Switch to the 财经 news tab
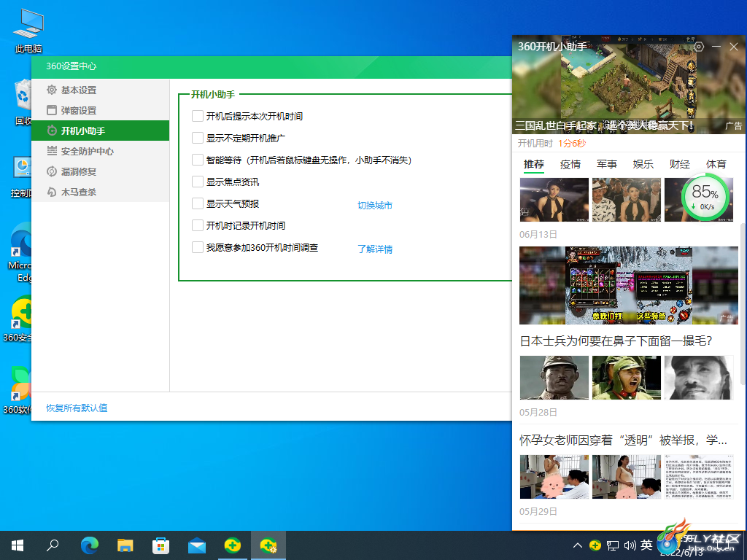This screenshot has width=747, height=560. (679, 164)
